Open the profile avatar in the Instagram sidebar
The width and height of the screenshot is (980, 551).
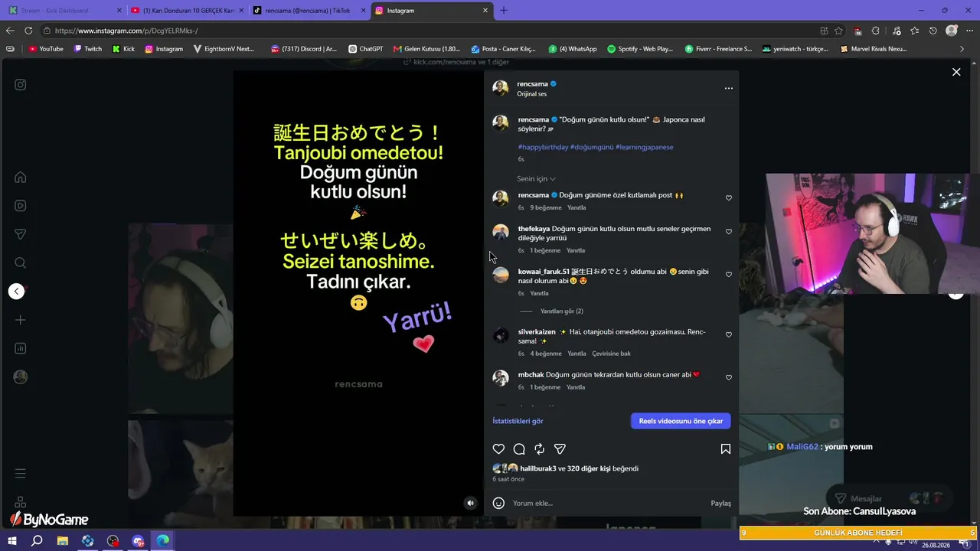tap(21, 377)
